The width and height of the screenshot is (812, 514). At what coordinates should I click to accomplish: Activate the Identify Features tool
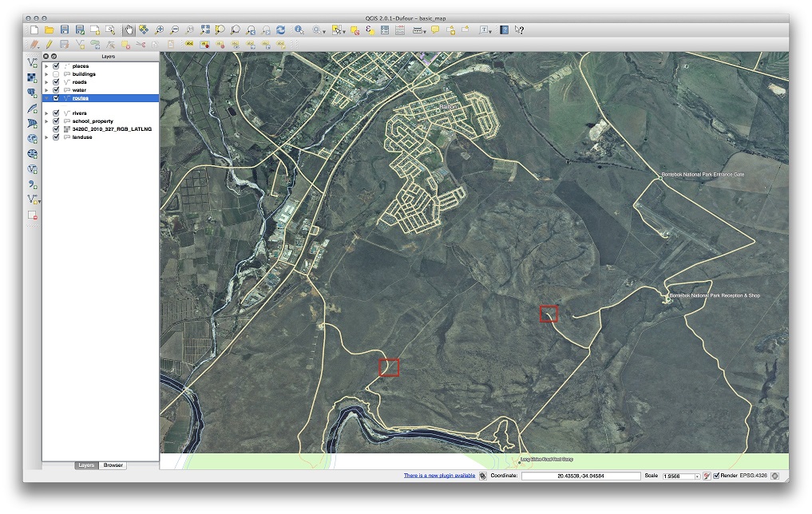pyautogui.click(x=299, y=30)
